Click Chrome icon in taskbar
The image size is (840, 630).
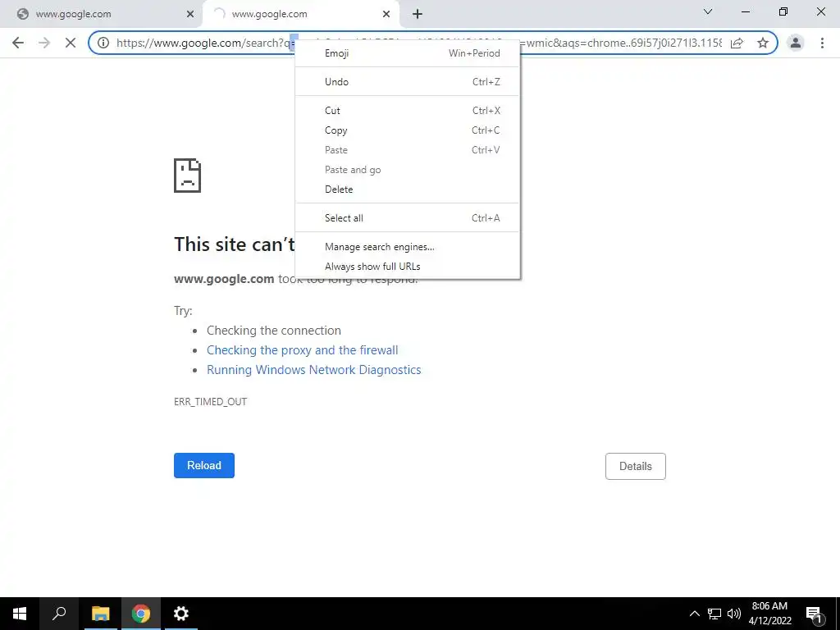click(x=141, y=614)
